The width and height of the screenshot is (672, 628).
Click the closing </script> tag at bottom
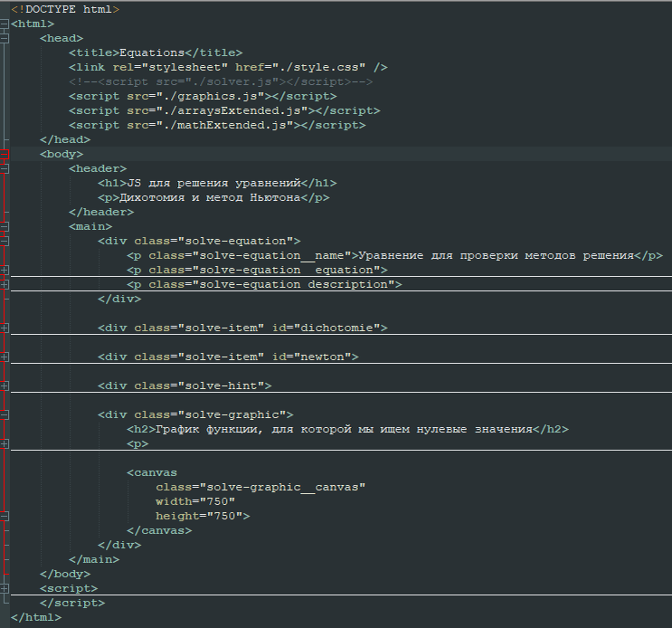(72, 604)
